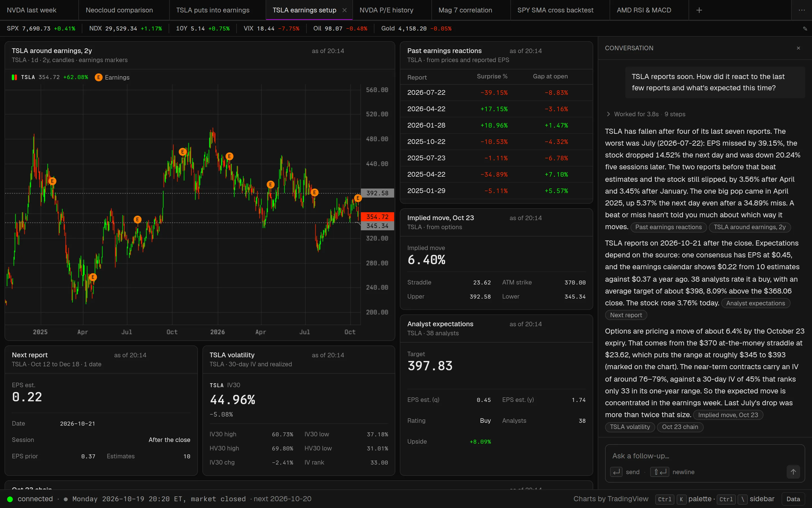Click the Earnings legend marker icon
This screenshot has height=508, width=812.
click(x=98, y=77)
